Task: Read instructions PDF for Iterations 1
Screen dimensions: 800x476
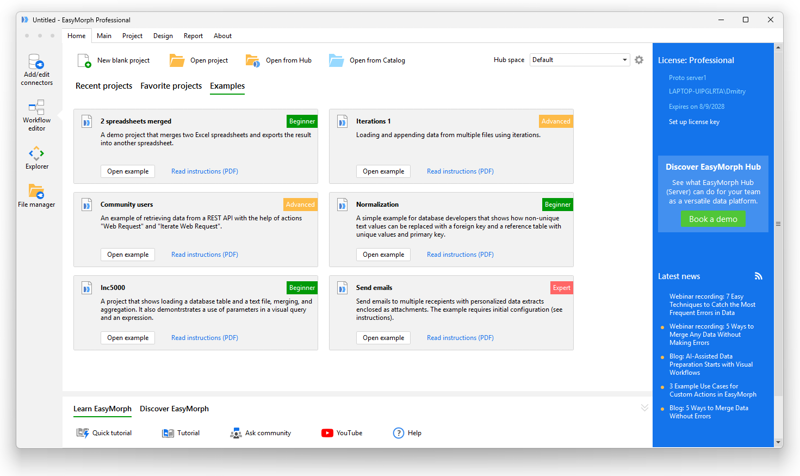Action: (460, 171)
